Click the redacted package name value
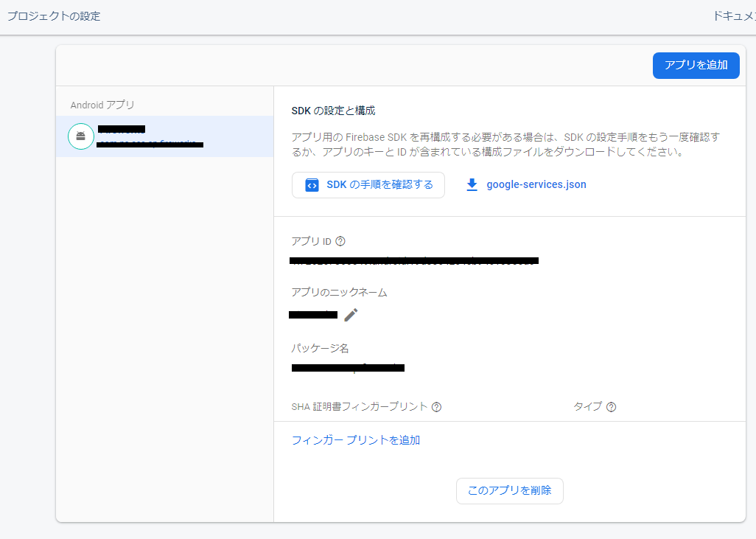Image resolution: width=756 pixels, height=539 pixels. click(x=348, y=368)
